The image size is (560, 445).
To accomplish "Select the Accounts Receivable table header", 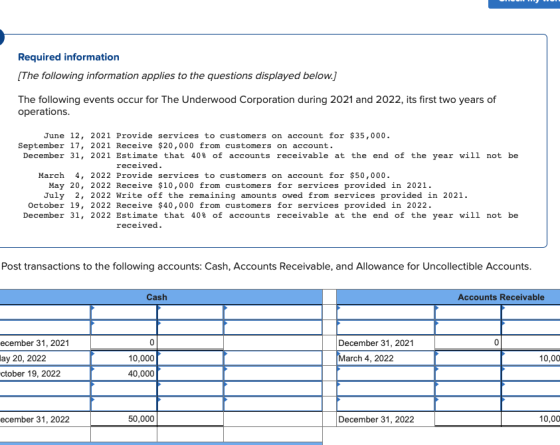I will pyautogui.click(x=448, y=297).
